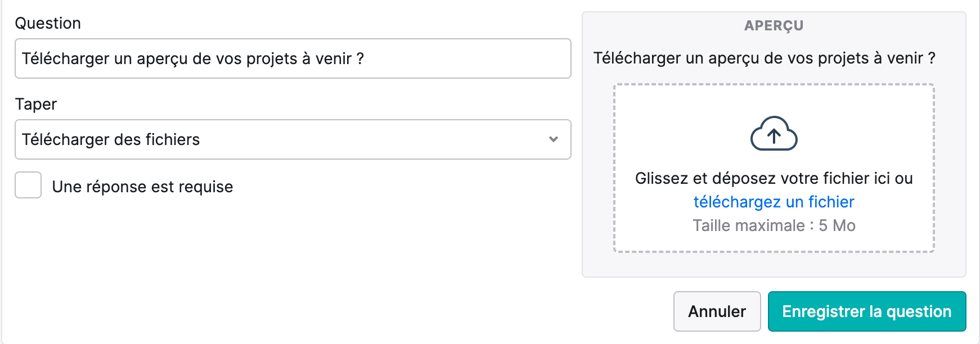Click the 'téléchargez un fichier' link
Screen dimensions: 980x344
774,202
